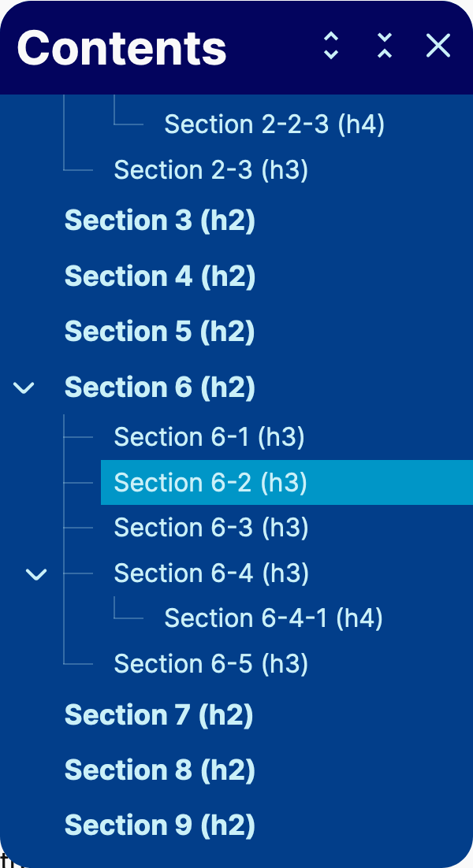Jump to Section 6-4-1 (h4)
The image size is (473, 868).
pos(273,618)
